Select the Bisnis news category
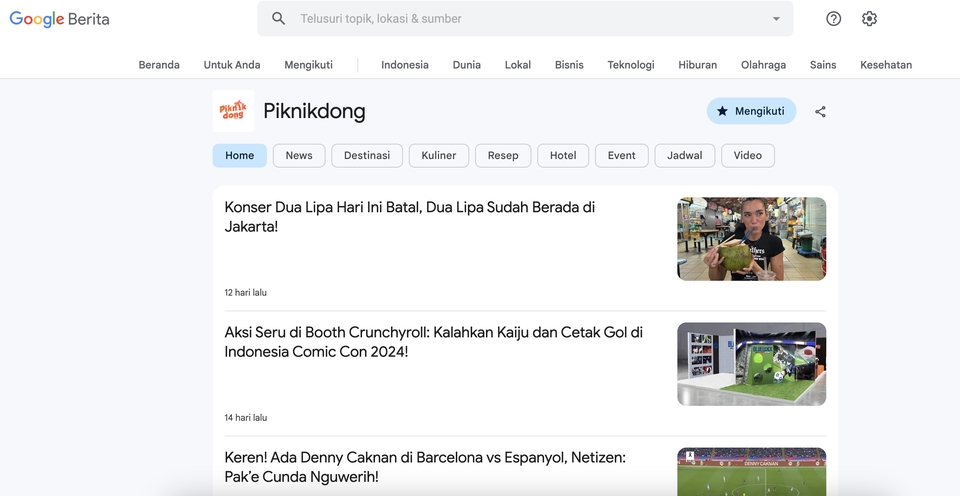960x496 pixels. point(569,65)
